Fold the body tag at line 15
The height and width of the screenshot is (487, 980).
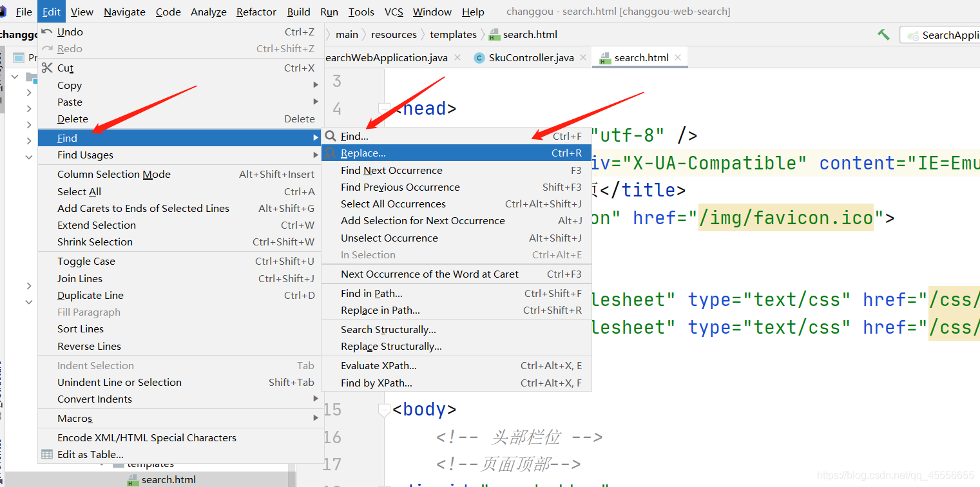384,410
